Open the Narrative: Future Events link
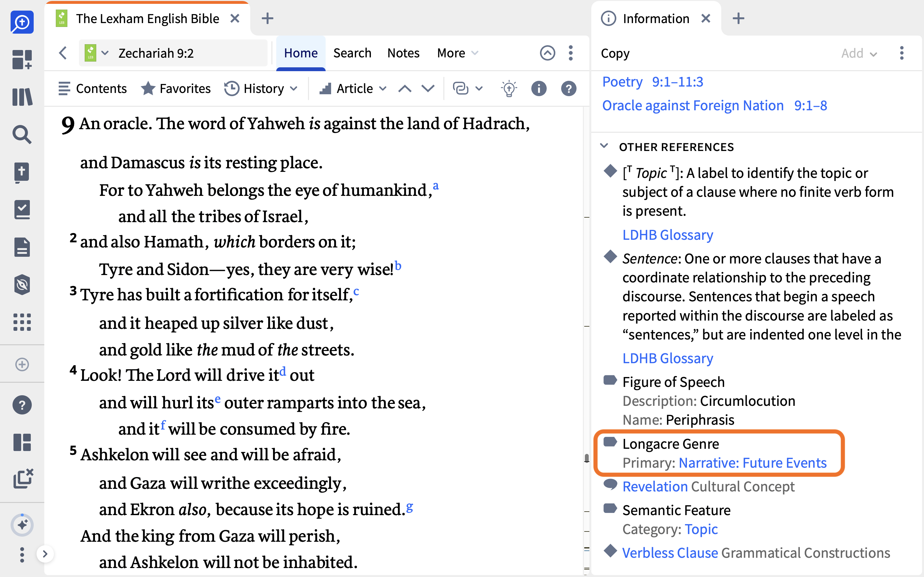924x577 pixels. [x=753, y=463]
